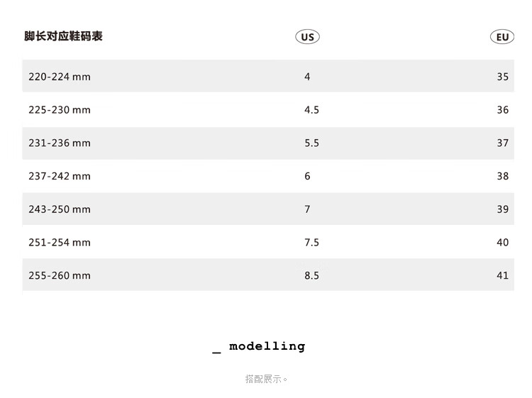The height and width of the screenshot is (398, 532).
Task: Click the US oval badge
Action: pos(307,37)
